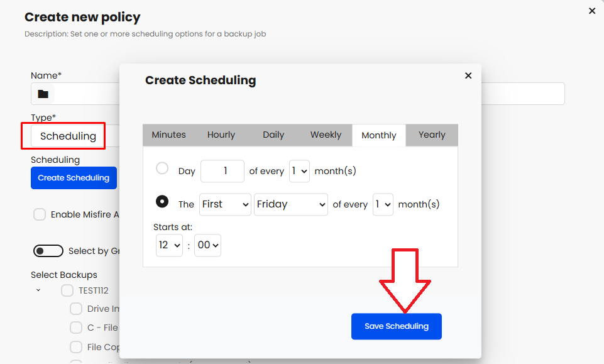Click the folder icon in Name field

43,94
